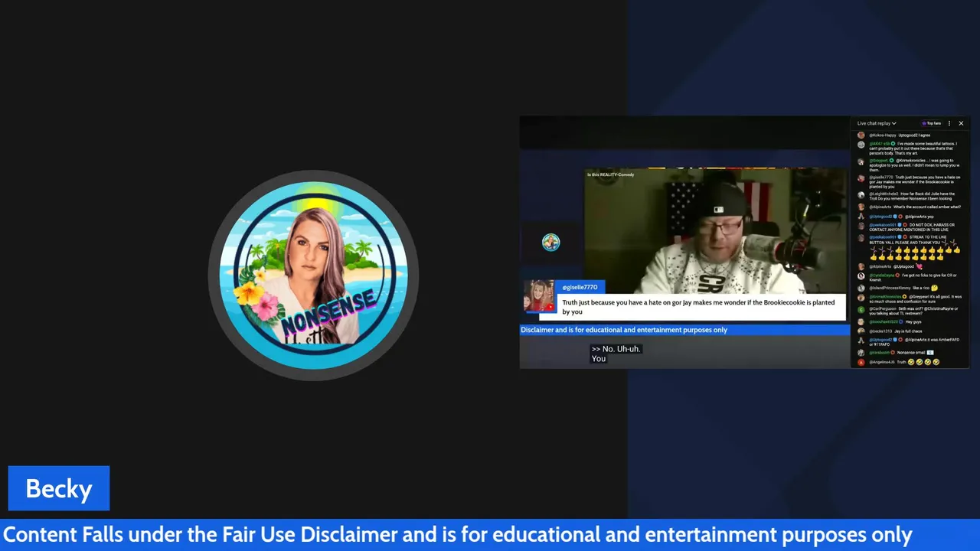980x551 pixels.
Task: Click the 'beautiful tattoos' chat message
Action: tap(915, 148)
